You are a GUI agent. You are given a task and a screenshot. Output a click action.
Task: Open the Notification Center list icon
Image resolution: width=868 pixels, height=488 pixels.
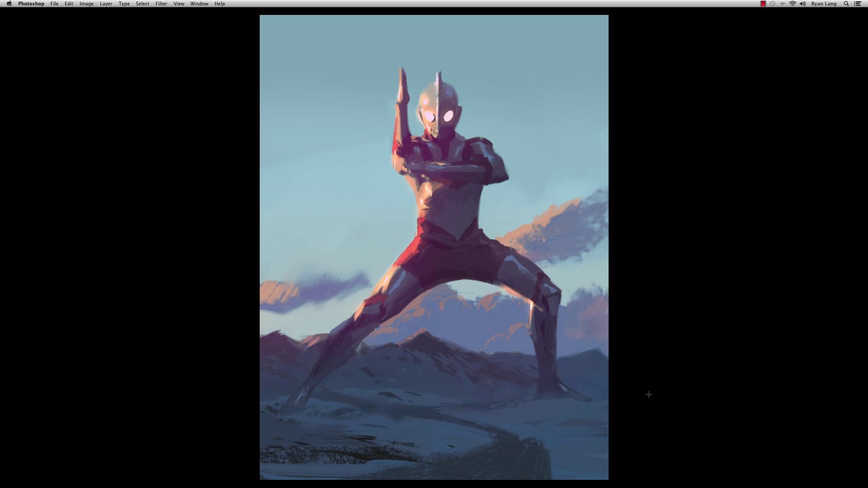click(858, 3)
